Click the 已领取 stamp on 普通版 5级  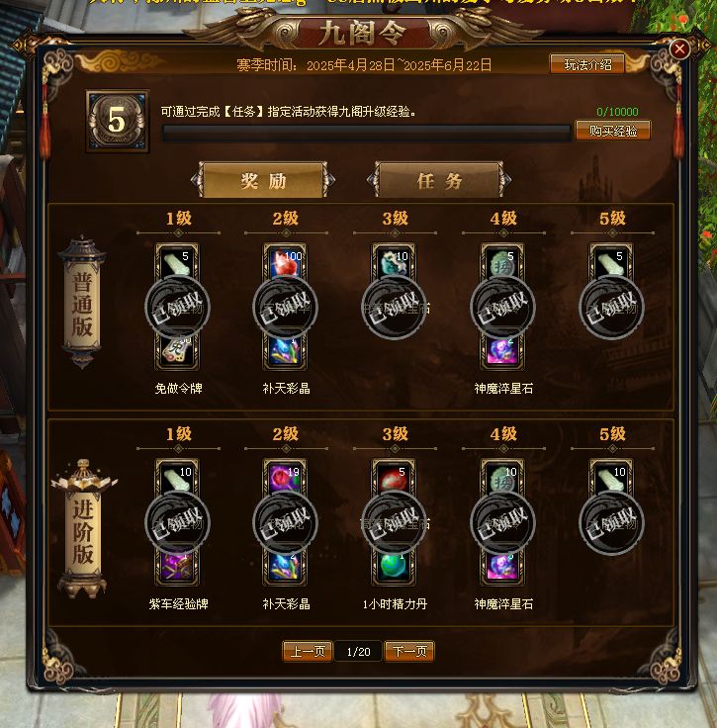pos(611,308)
